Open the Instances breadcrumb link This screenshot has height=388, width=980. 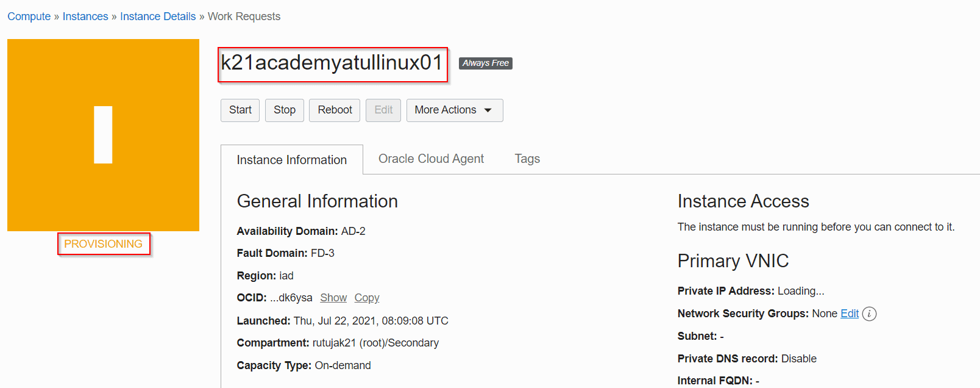85,16
